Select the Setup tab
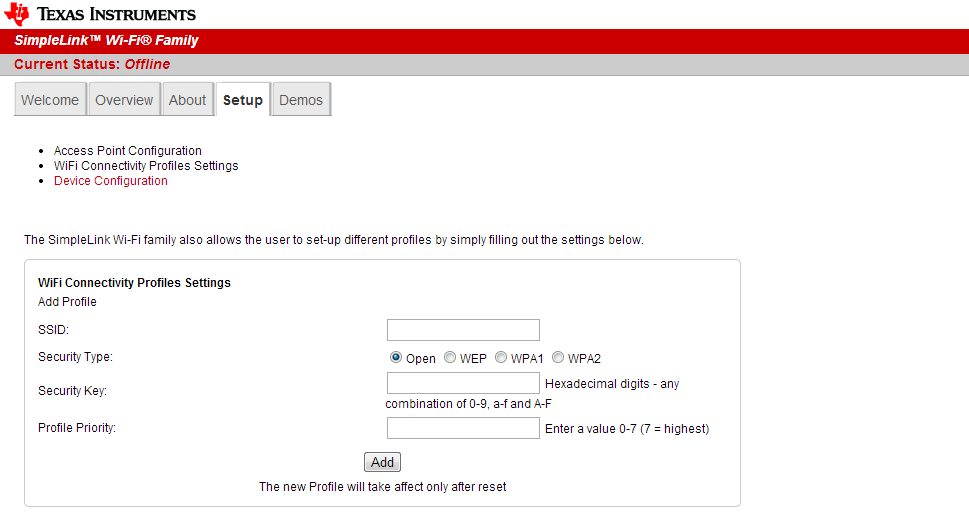The height and width of the screenshot is (528, 969). tap(243, 100)
